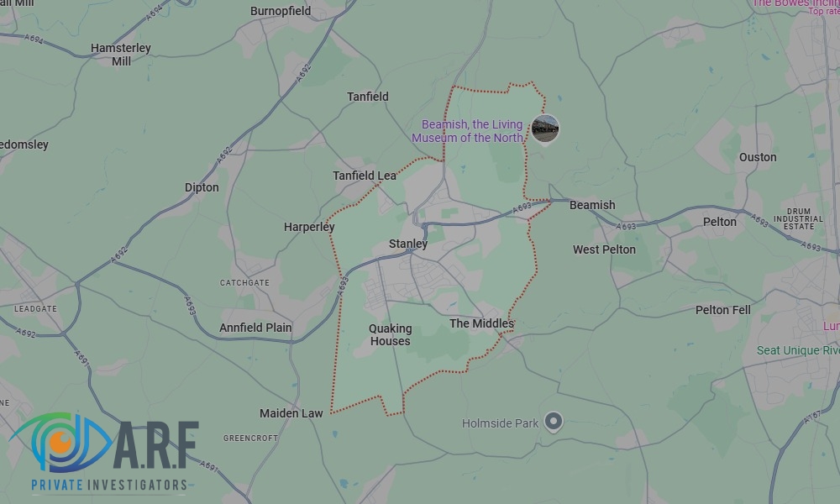Click the Beamish museum photo marker
Viewport: 840px width, 504px height.
point(545,129)
